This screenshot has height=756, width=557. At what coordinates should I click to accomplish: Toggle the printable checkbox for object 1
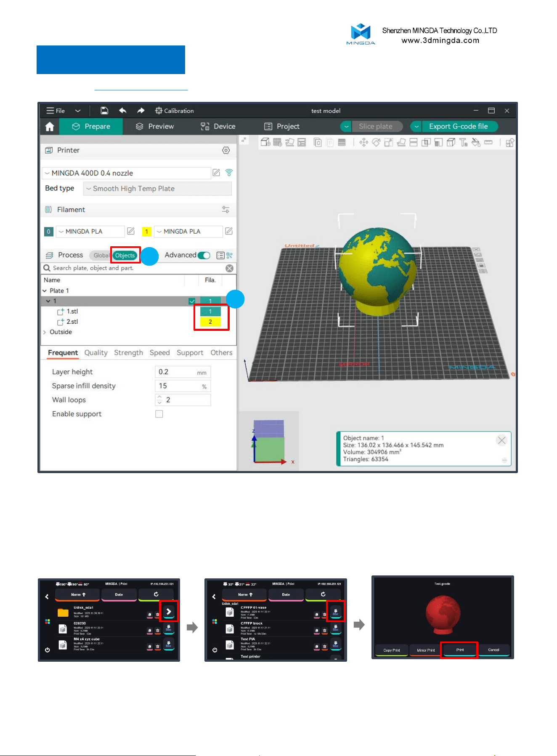click(192, 301)
